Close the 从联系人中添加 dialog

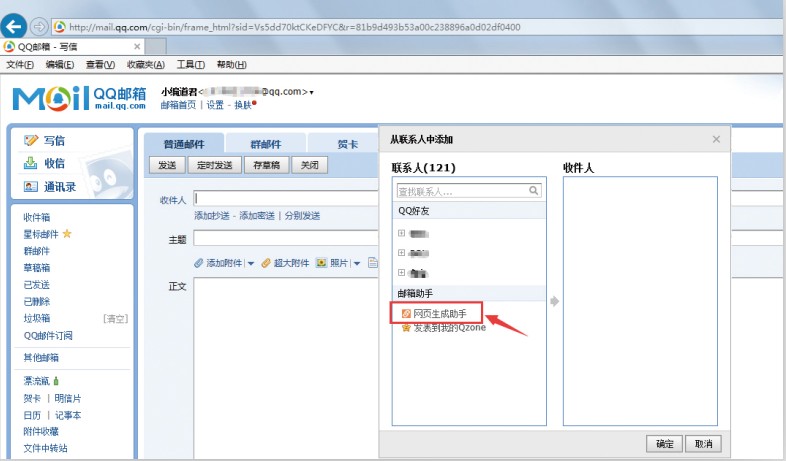pyautogui.click(x=716, y=140)
